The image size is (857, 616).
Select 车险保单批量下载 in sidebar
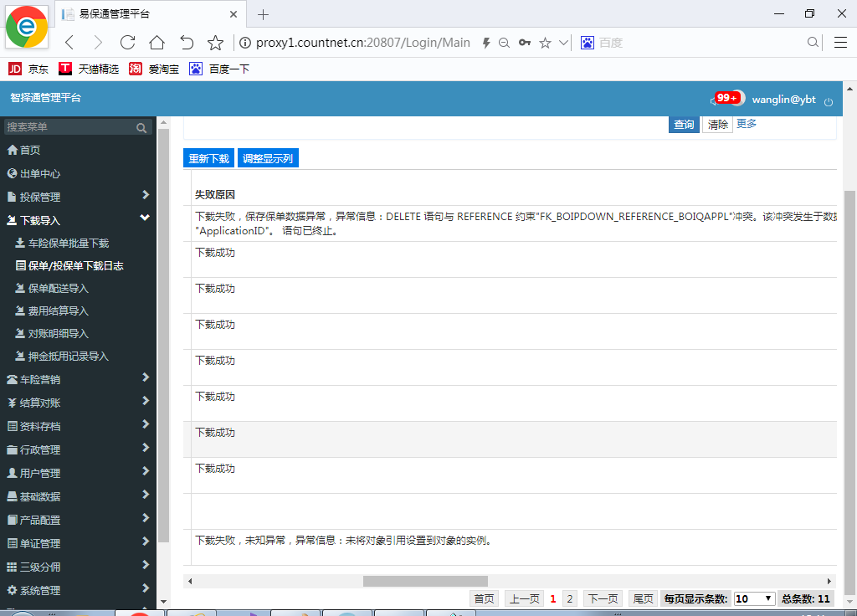coord(68,244)
